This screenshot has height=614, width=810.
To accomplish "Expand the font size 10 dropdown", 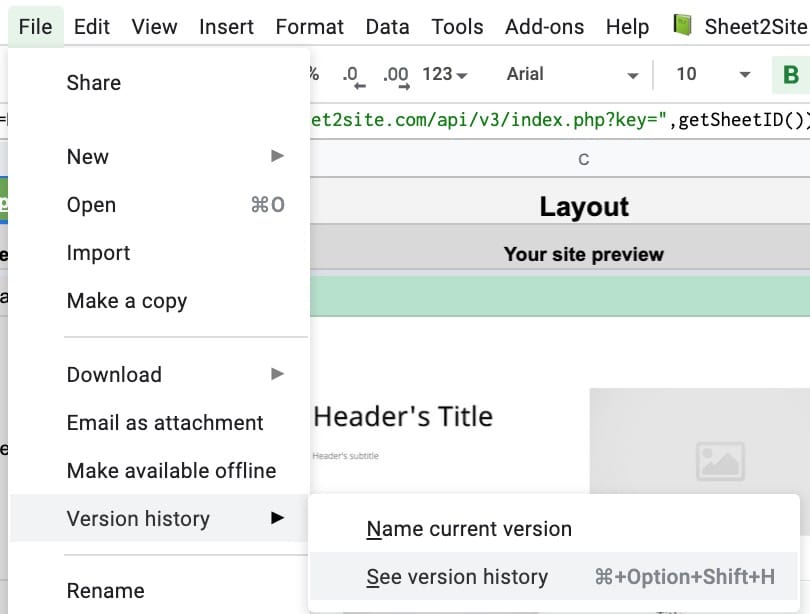I will 712,75.
